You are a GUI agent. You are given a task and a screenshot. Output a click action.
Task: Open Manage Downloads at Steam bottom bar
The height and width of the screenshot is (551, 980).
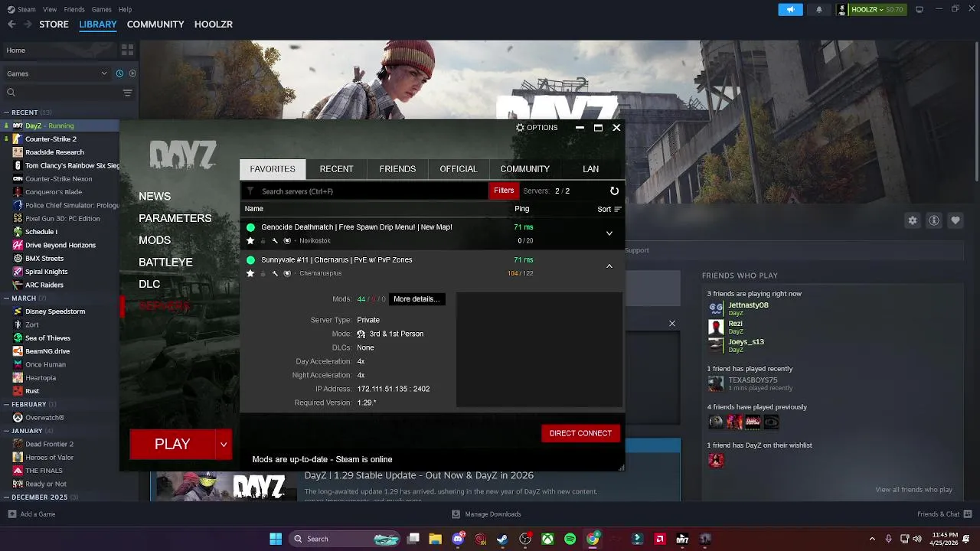click(486, 514)
